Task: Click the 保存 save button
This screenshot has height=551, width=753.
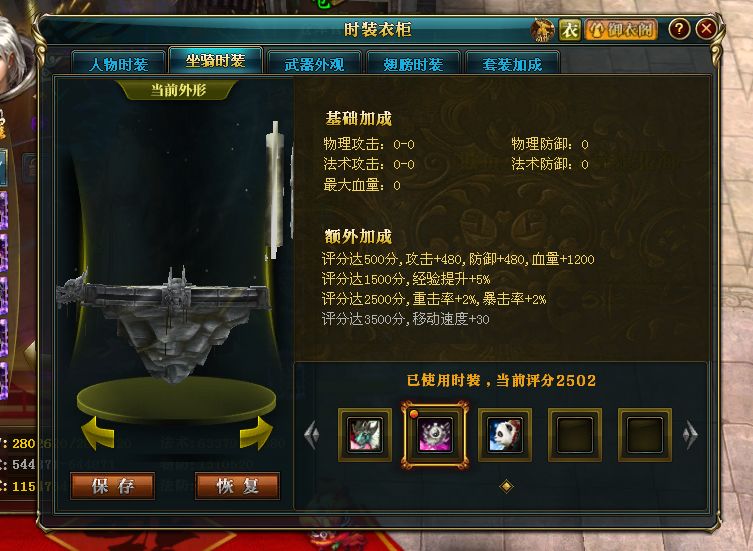Action: (x=112, y=486)
